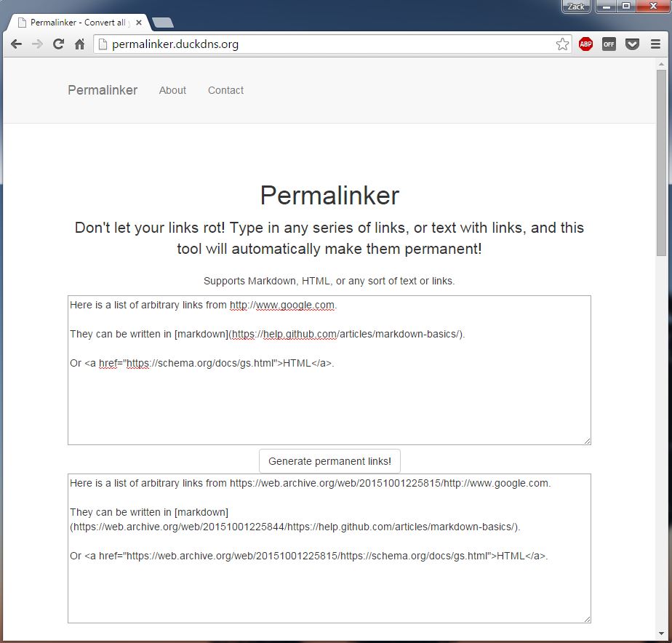This screenshot has height=643, width=672.
Task: Click the schema.org HTML line in output box
Action: click(308, 556)
